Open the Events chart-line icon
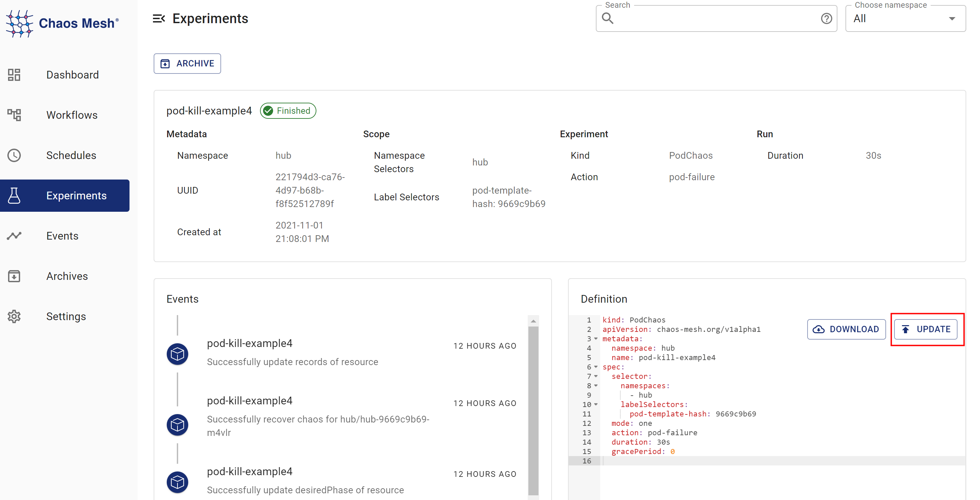This screenshot has width=980, height=500. (x=14, y=236)
